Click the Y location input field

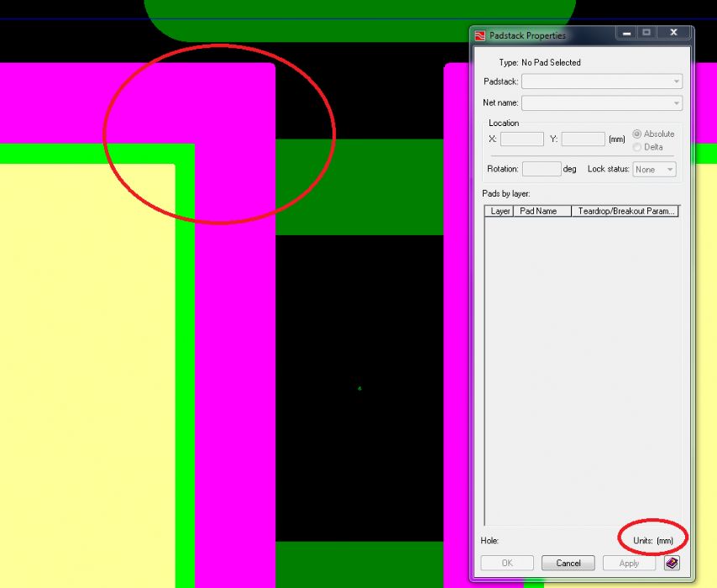[x=583, y=139]
